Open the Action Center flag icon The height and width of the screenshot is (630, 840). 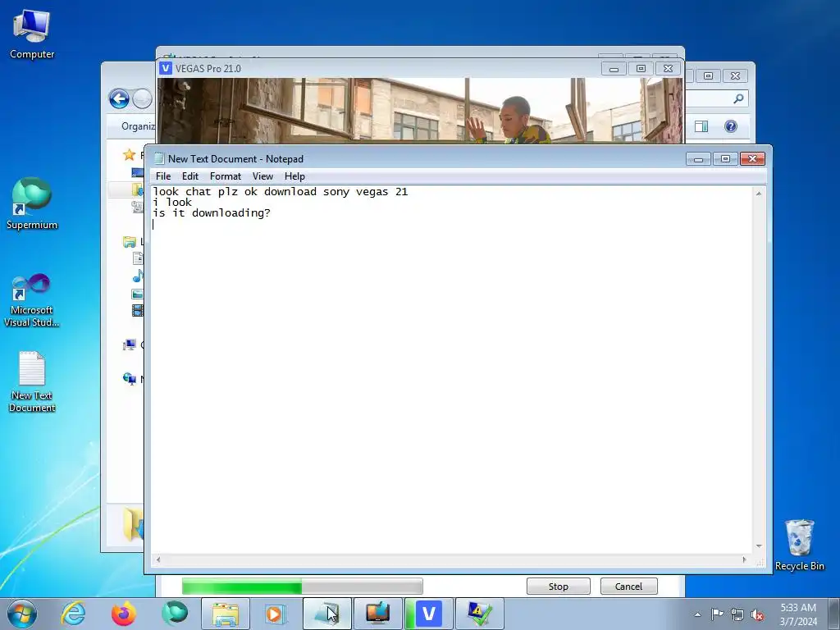717,614
